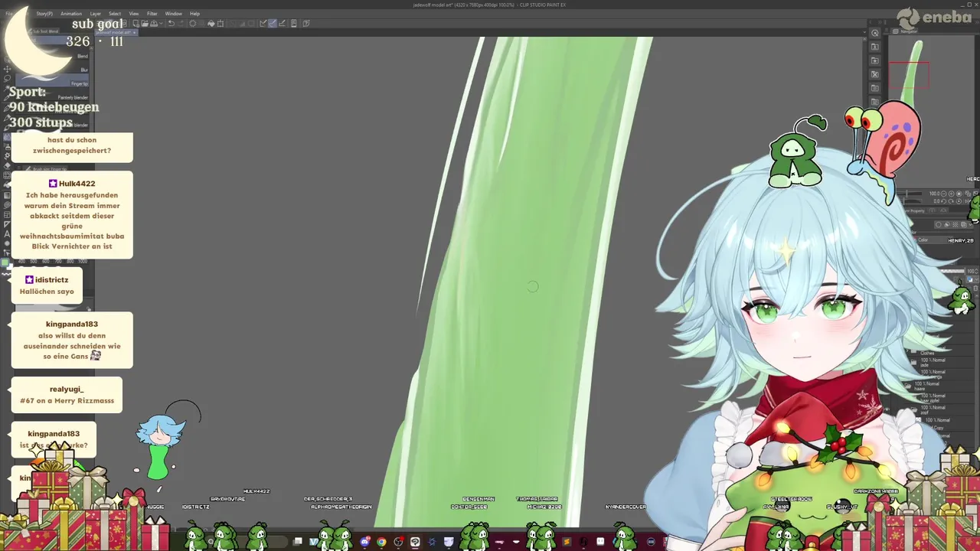The width and height of the screenshot is (980, 551).
Task: Click the Navigator Reset rotation icon
Action: pos(959,201)
